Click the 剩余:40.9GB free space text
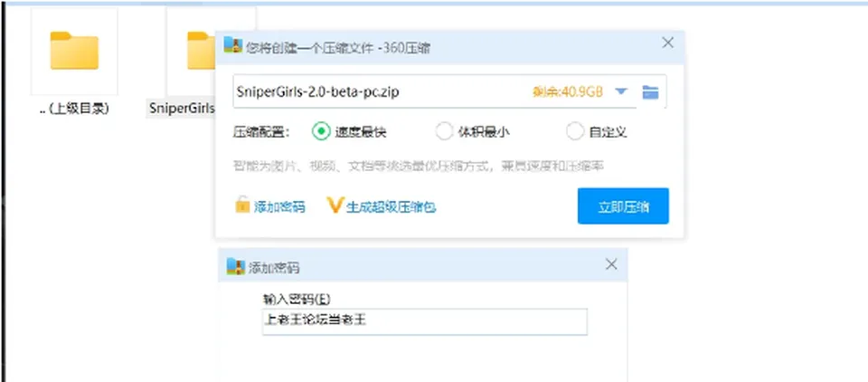868x382 pixels. point(568,92)
